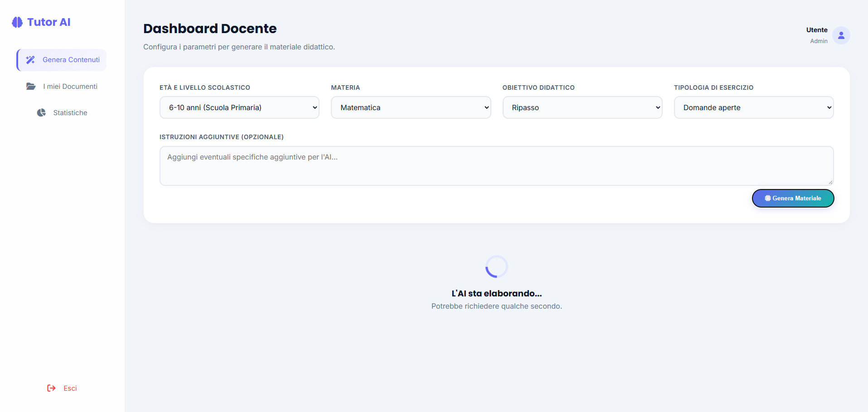Click Esci to log out
868x412 pixels.
(62, 388)
